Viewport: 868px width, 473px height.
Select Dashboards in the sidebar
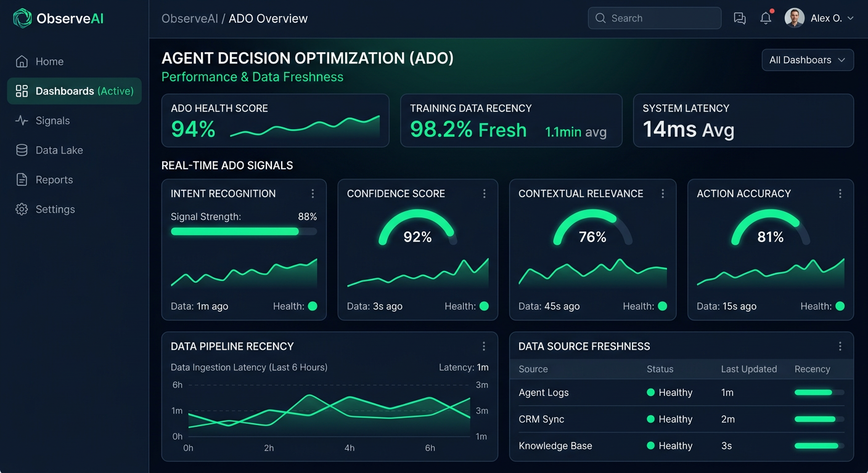(x=22, y=91)
